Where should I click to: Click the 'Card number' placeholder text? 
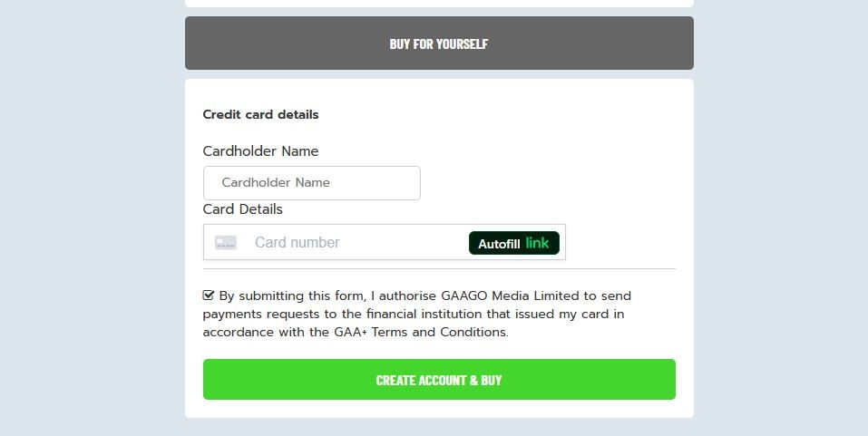[297, 242]
